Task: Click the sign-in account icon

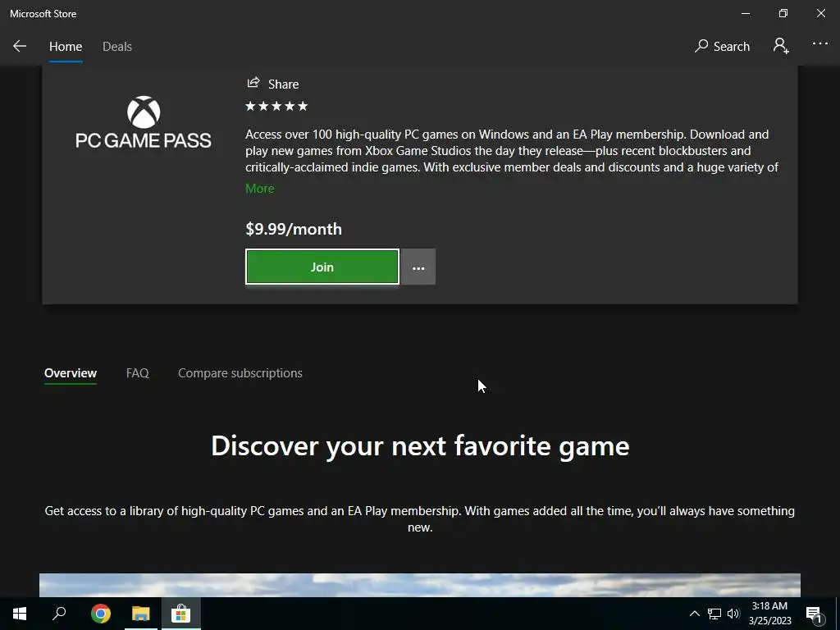Action: (781, 46)
